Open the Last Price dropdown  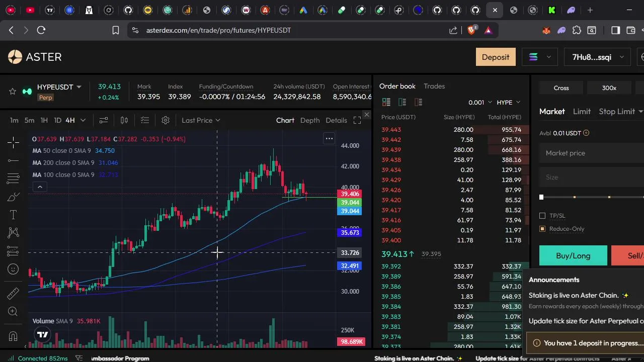point(201,120)
